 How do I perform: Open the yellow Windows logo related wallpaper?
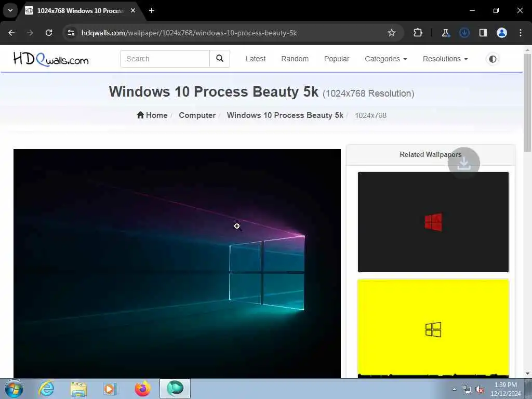(433, 328)
